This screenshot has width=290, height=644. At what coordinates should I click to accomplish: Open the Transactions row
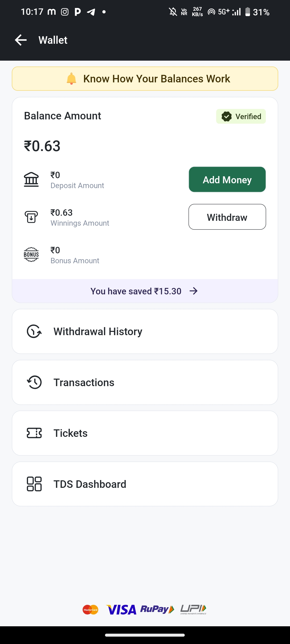(145, 382)
